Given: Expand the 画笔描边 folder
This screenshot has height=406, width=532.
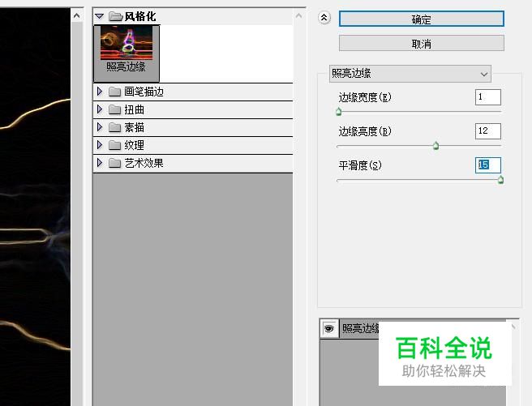Looking at the screenshot, I should pos(100,92).
